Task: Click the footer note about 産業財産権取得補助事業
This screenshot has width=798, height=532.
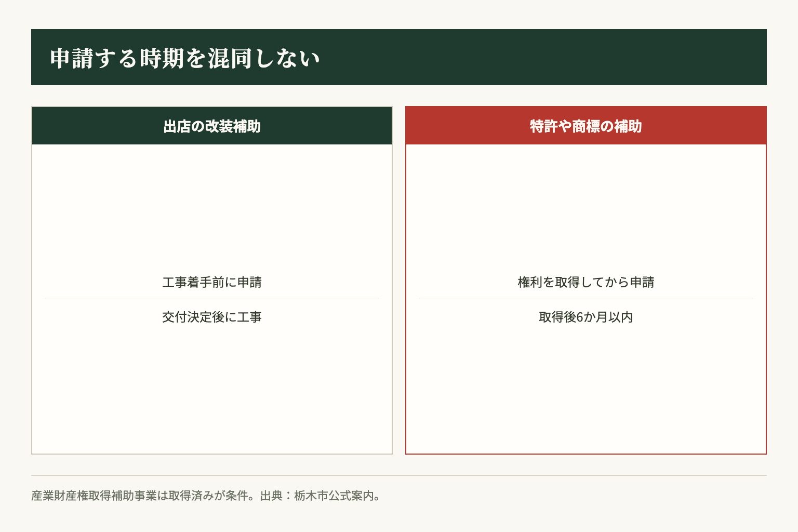Action: click(207, 496)
